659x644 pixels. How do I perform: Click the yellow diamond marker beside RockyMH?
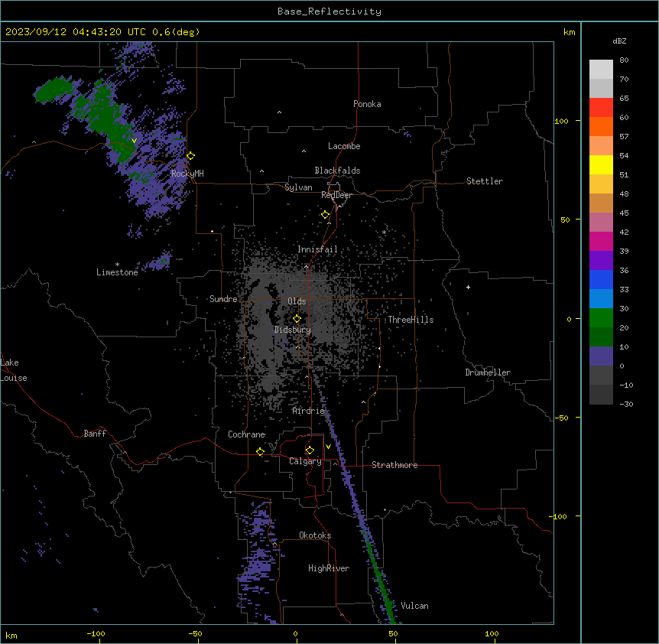191,156
